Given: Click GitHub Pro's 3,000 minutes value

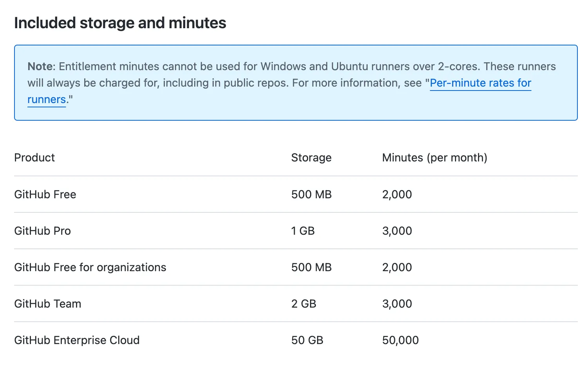Looking at the screenshot, I should (x=397, y=231).
